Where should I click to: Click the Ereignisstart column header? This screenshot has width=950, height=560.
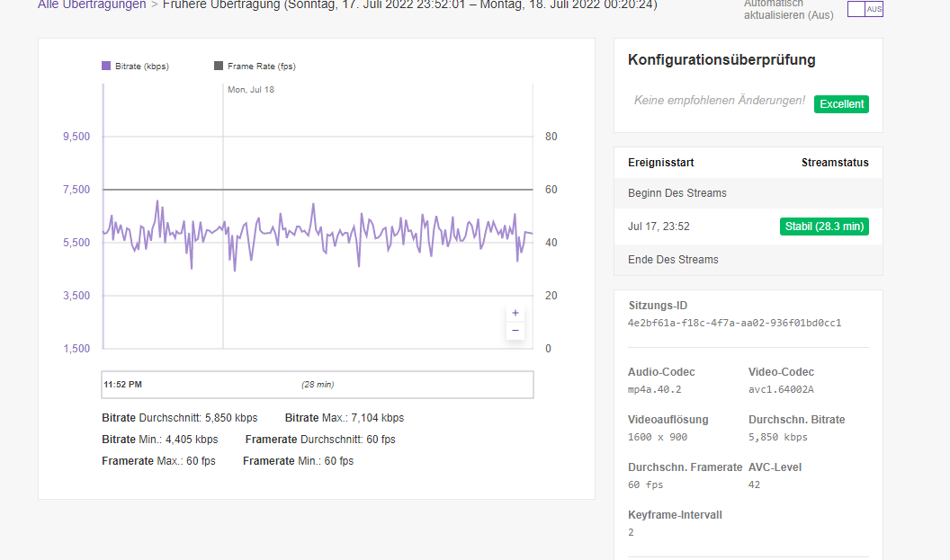pos(660,163)
